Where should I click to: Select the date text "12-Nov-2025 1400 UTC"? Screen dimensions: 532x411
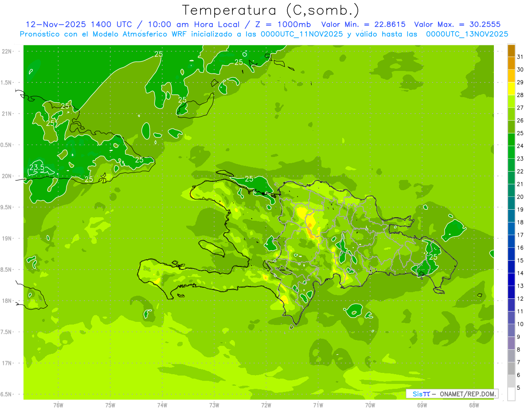78,24
